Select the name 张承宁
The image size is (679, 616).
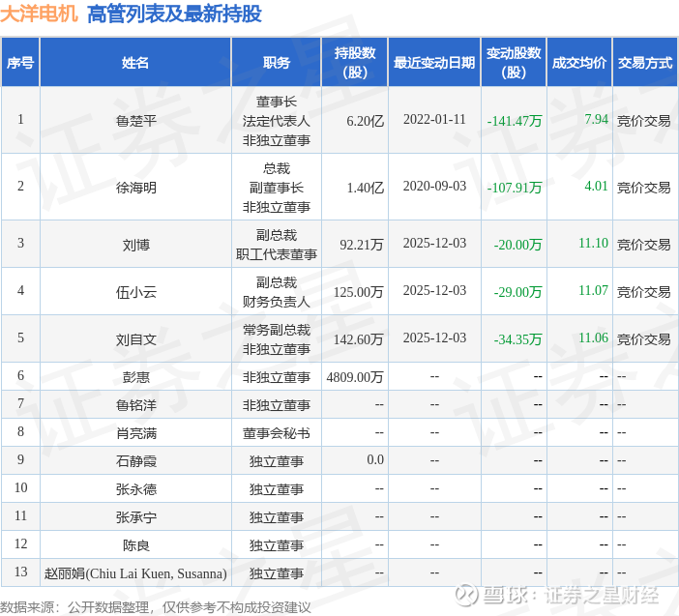pyautogui.click(x=136, y=517)
